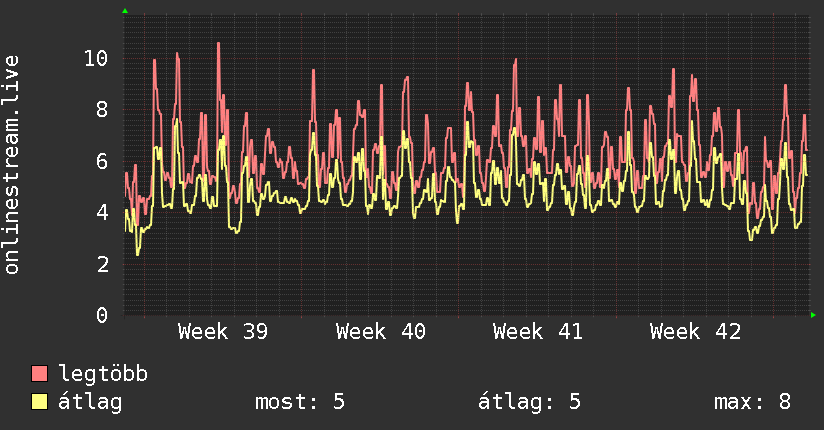Screen dimensions: 824x430
Task: Click the y-axis value 8
Action: pos(102,110)
